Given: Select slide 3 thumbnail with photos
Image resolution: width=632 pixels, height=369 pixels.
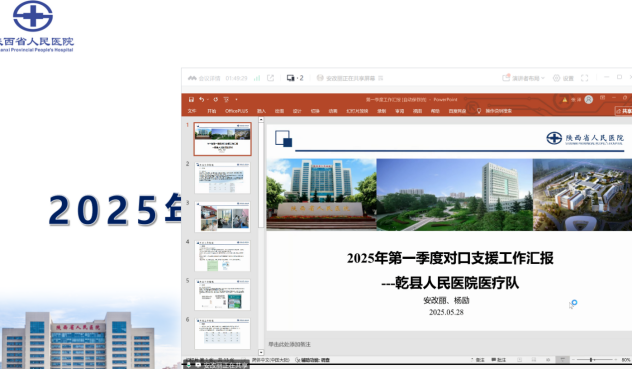Looking at the screenshot, I should [222, 217].
